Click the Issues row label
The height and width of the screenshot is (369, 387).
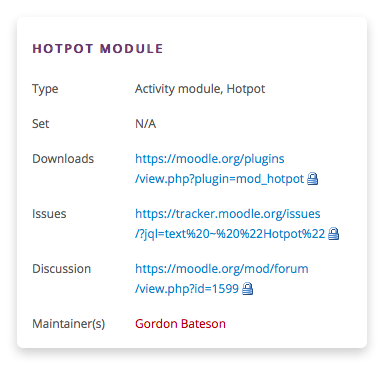point(49,214)
